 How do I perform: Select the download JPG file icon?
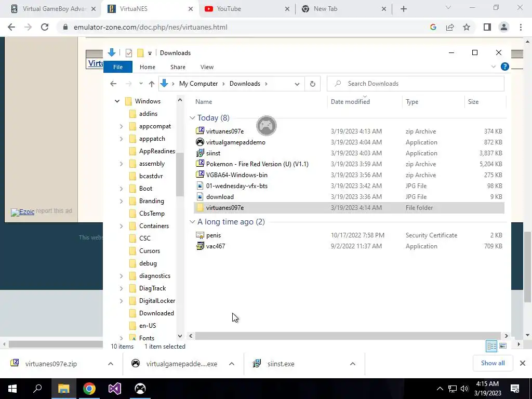click(x=200, y=197)
